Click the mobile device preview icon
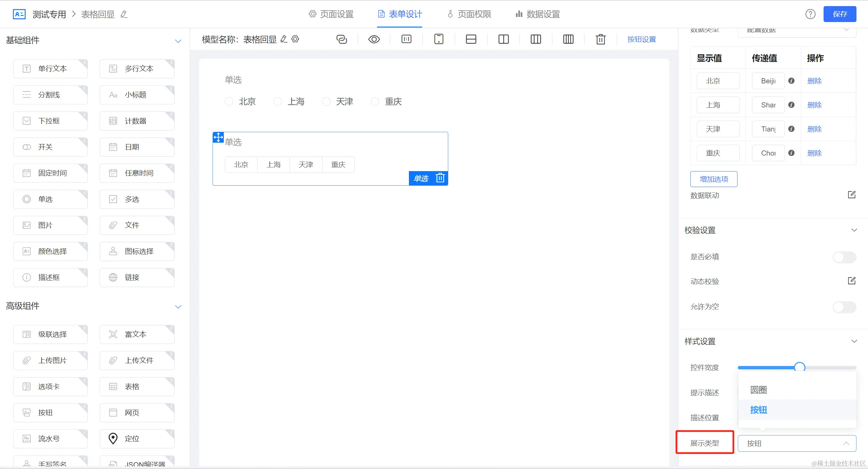The height and width of the screenshot is (469, 868). pos(439,39)
